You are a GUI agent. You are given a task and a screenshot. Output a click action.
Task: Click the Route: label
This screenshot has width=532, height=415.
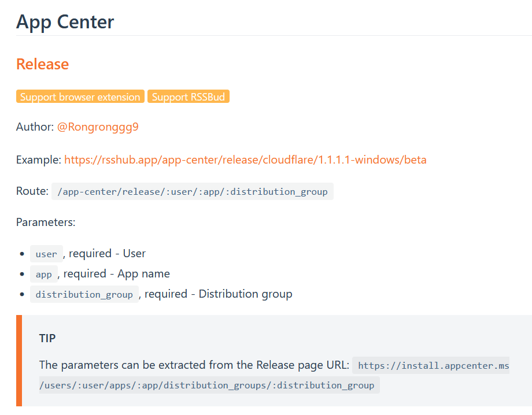click(32, 191)
